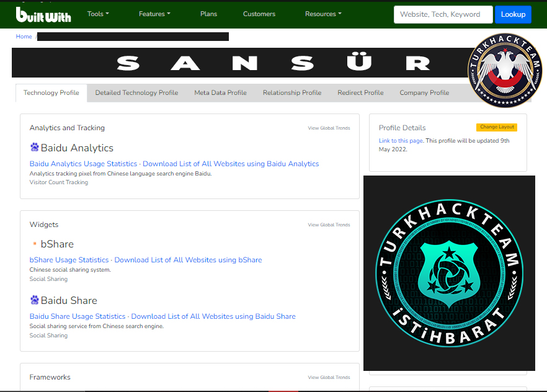Open the Baidu Analytics heading

pos(77,148)
